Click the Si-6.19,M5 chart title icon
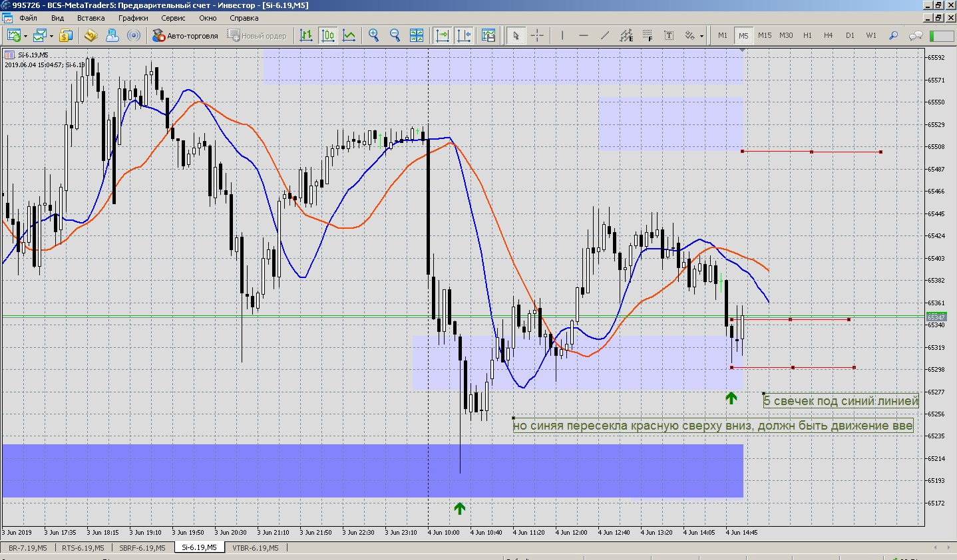 (x=10, y=55)
